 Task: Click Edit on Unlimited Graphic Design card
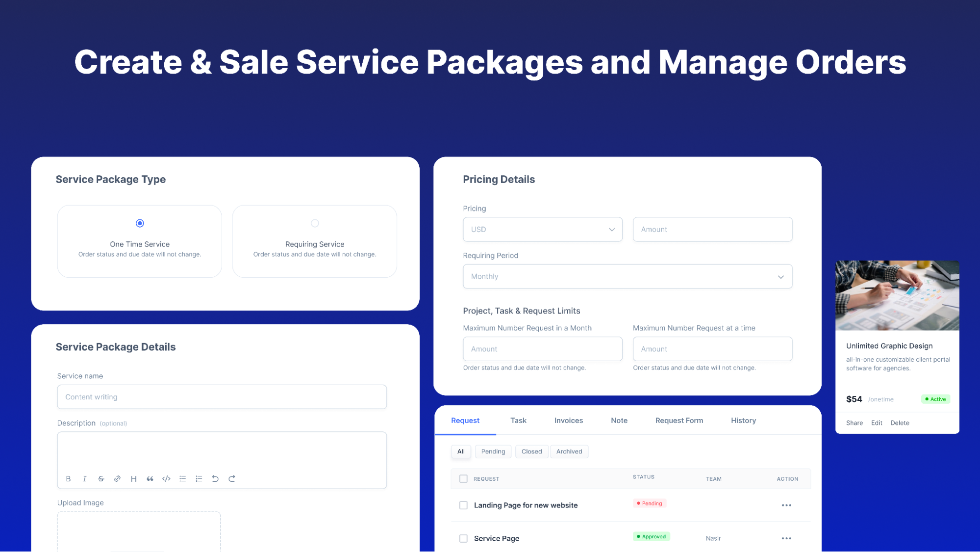877,423
